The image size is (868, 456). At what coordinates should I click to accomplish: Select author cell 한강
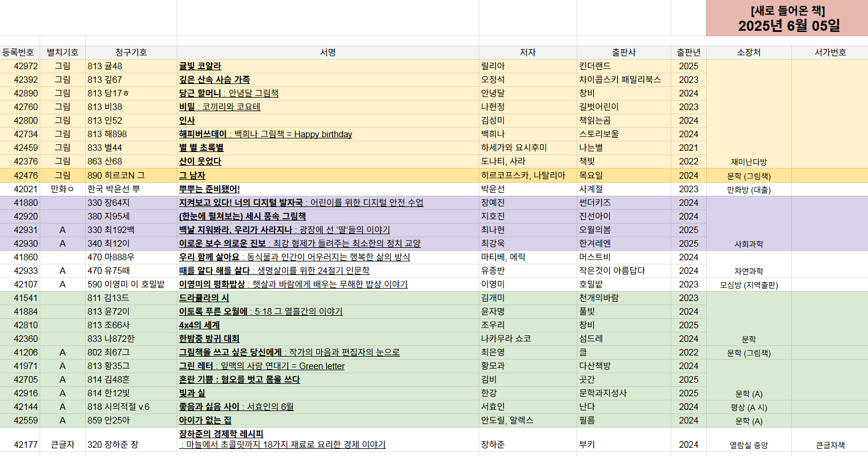coord(528,393)
